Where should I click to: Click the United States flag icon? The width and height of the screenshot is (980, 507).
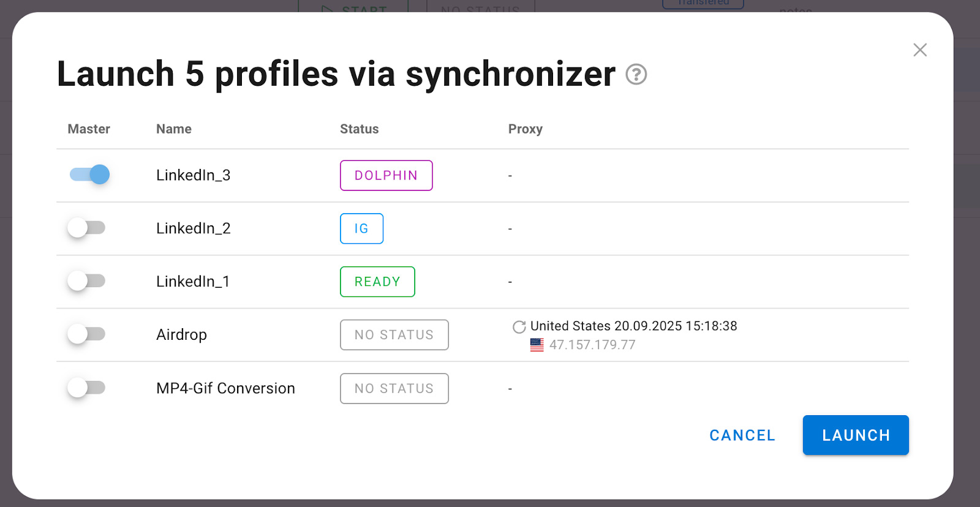coord(537,345)
